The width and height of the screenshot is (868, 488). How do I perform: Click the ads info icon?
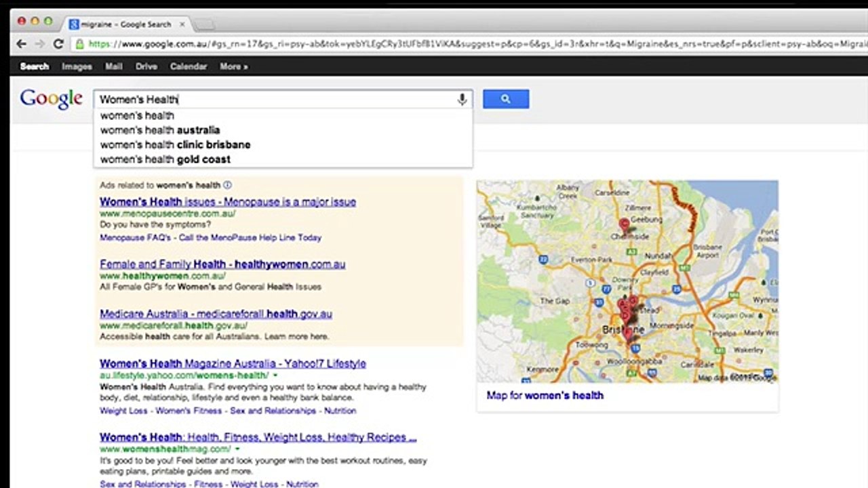pos(227,185)
